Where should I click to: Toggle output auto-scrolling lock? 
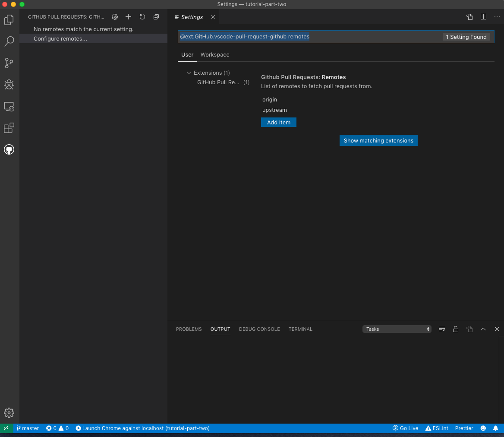[x=456, y=329]
